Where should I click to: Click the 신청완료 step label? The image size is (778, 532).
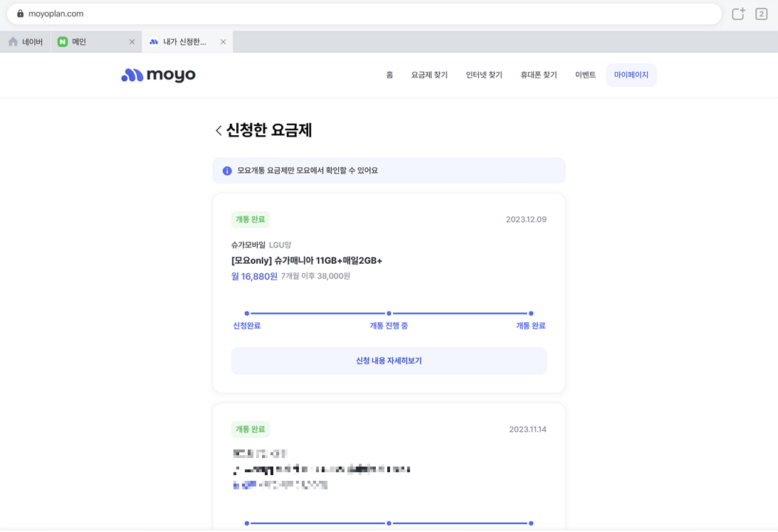click(x=246, y=326)
